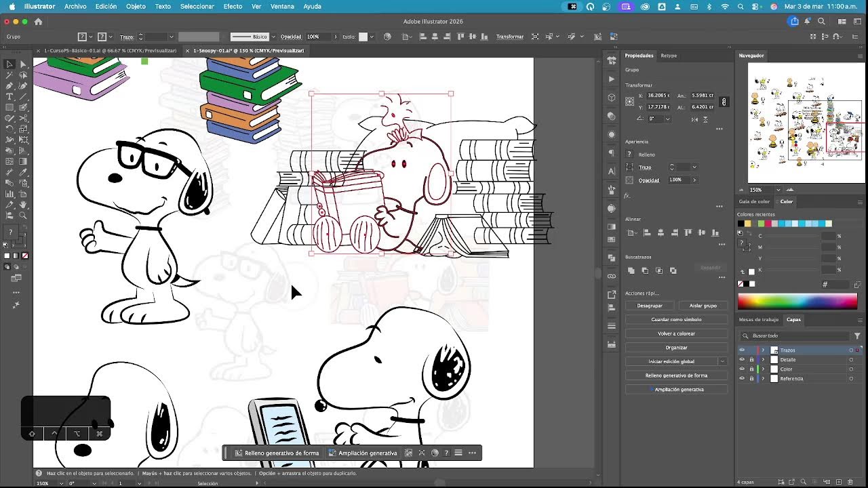Select the Selection tool arrow
The image size is (868, 488).
point(9,64)
